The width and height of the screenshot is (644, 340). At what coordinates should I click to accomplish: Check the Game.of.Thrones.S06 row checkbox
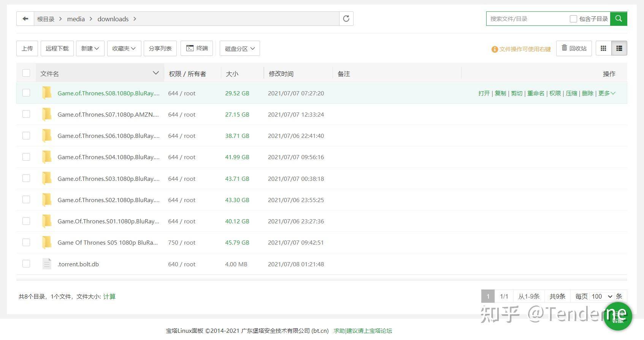coord(26,135)
